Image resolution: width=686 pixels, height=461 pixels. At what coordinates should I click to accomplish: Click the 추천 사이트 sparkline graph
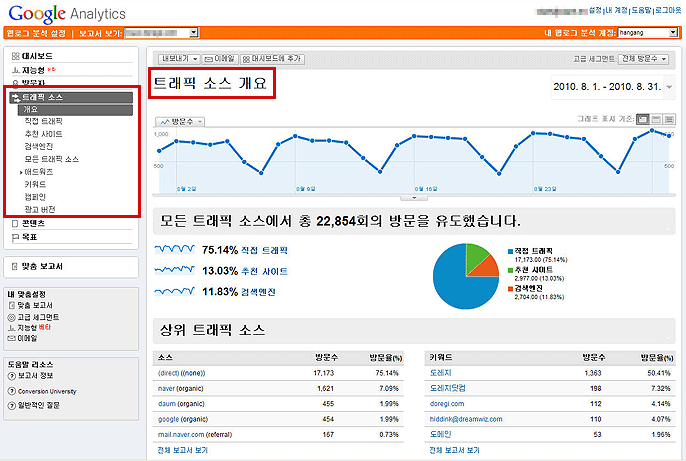coord(174,270)
